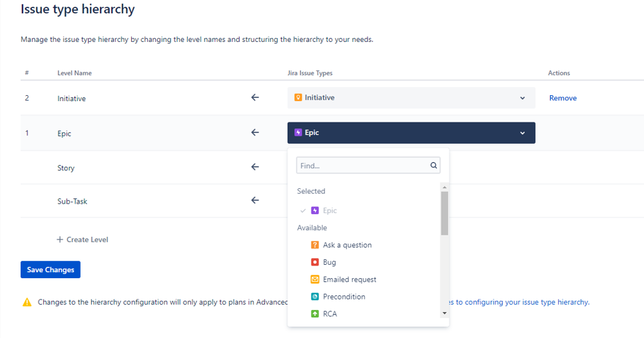Click the scrollbar up arrow in dropdown
The width and height of the screenshot is (644, 338).
coord(444,187)
